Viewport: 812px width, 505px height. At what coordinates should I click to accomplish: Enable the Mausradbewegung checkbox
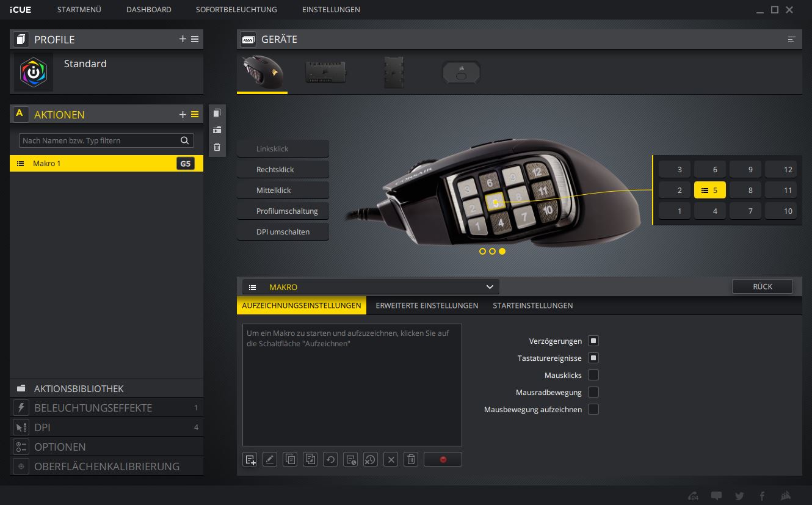[x=593, y=392]
